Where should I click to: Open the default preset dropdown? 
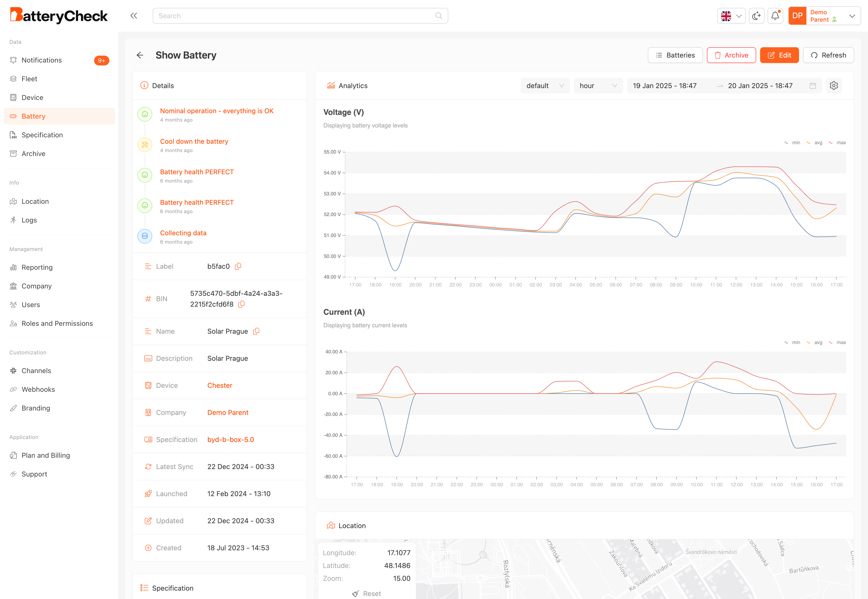[545, 86]
